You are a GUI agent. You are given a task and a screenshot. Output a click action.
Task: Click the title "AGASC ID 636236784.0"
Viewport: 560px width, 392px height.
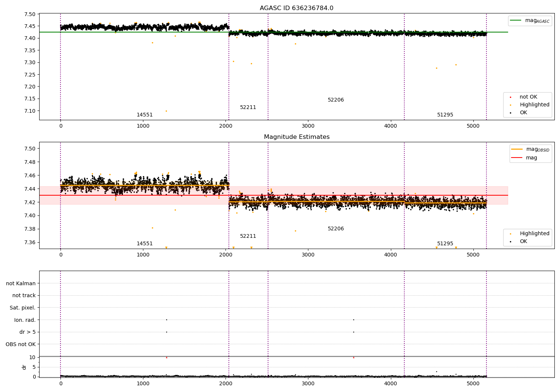point(296,8)
